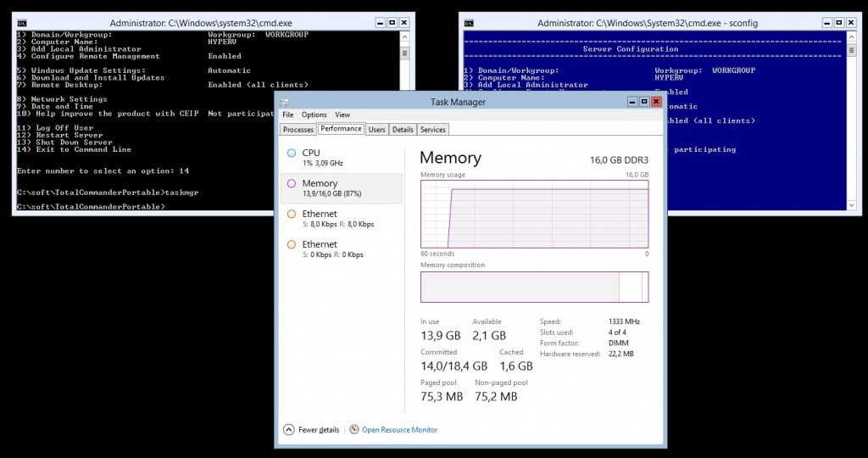Select the Services tab
This screenshot has height=458, width=868.
click(x=433, y=130)
